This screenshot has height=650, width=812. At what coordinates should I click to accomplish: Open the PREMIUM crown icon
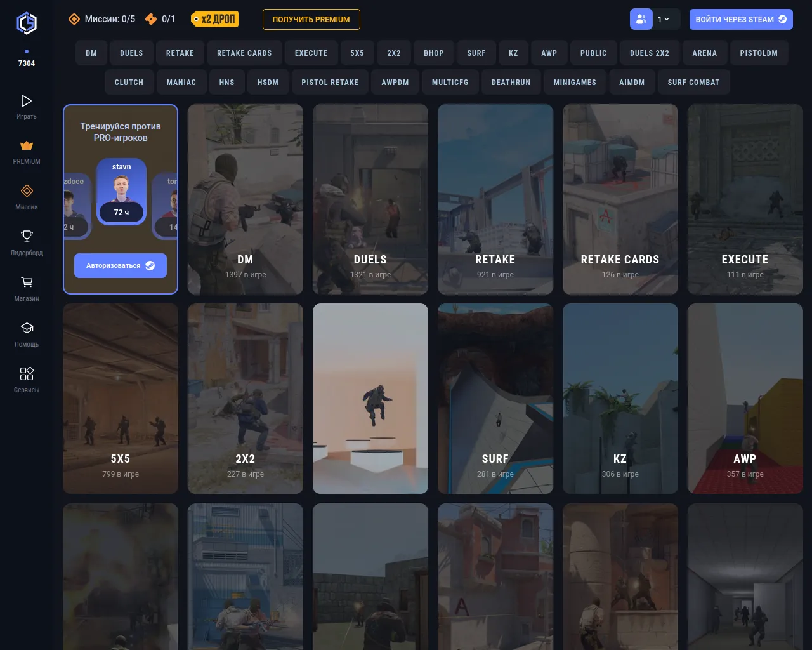pos(27,146)
